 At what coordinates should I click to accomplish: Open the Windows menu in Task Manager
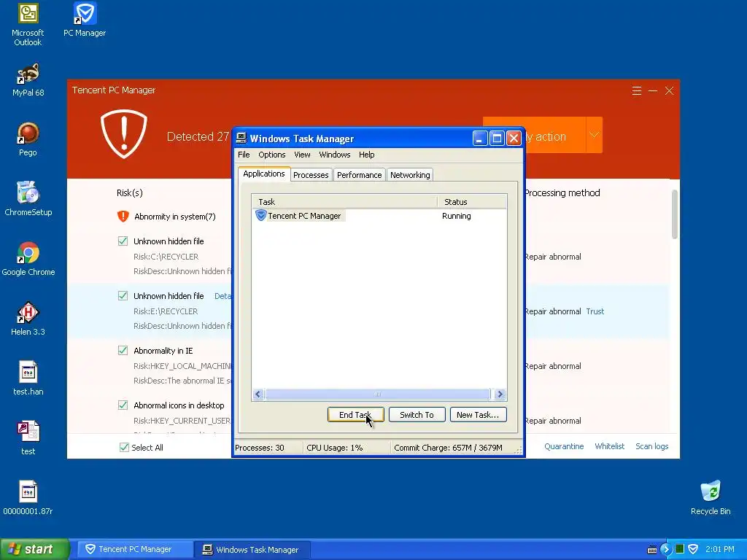334,155
